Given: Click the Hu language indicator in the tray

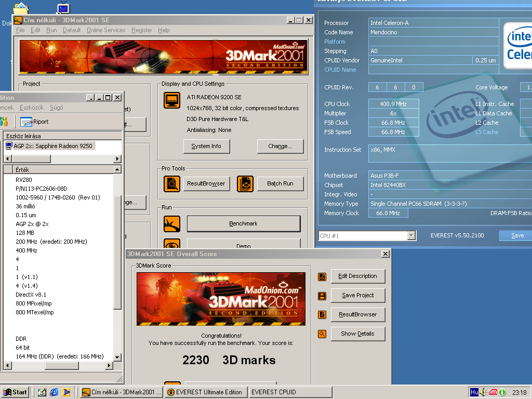Looking at the screenshot, I should pos(474,392).
